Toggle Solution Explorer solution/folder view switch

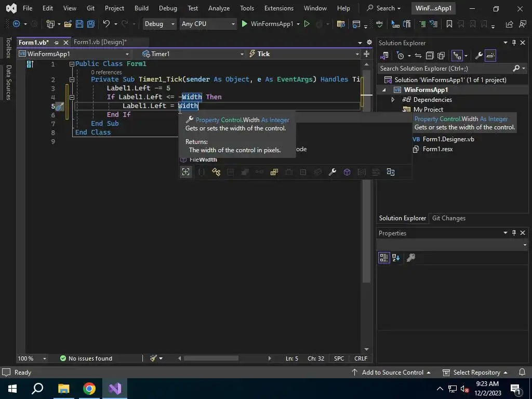pyautogui.click(x=384, y=56)
